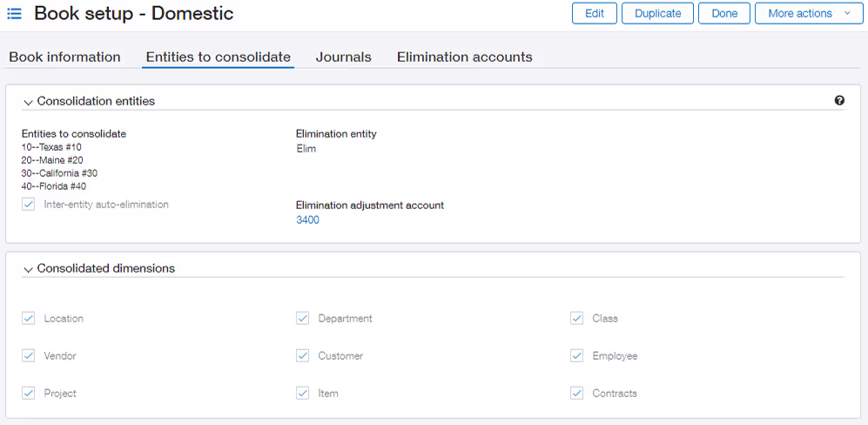Collapse the Consolidated dimensions section
Image resolution: width=868 pixels, height=425 pixels.
[29, 269]
